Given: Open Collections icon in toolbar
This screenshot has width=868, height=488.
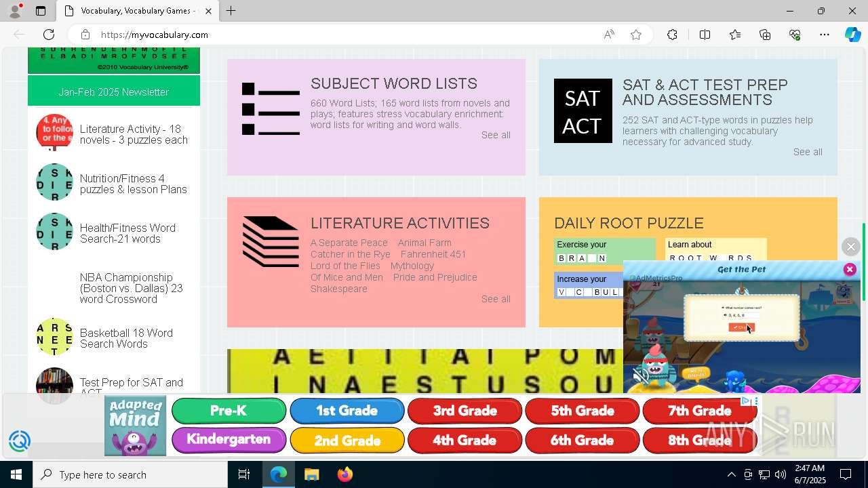Looking at the screenshot, I should point(765,35).
